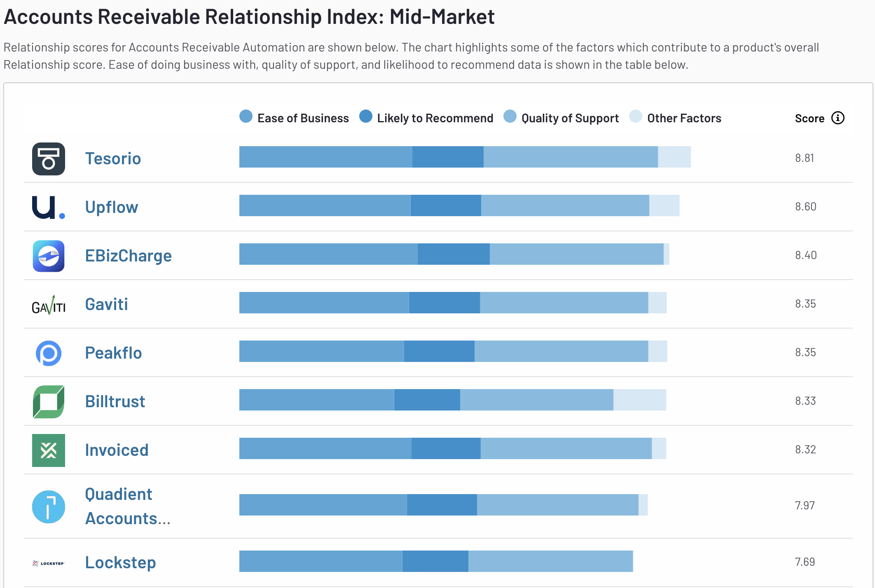The height and width of the screenshot is (588, 875).
Task: Click Tesorio's Likely to Recommend bar segment
Action: pyautogui.click(x=448, y=157)
